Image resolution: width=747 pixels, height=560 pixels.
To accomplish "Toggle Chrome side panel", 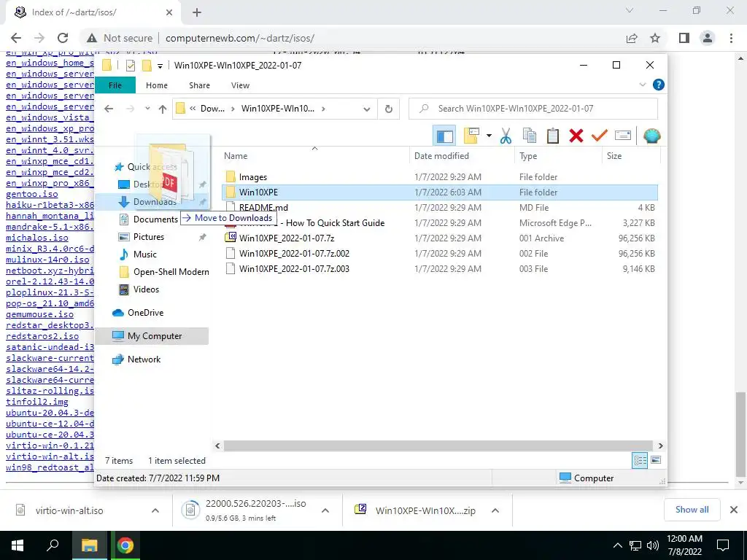I will click(x=684, y=38).
